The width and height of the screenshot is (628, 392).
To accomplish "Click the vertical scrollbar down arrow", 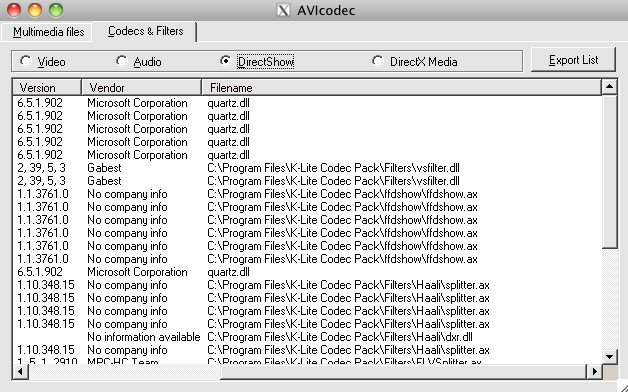I will [x=610, y=356].
